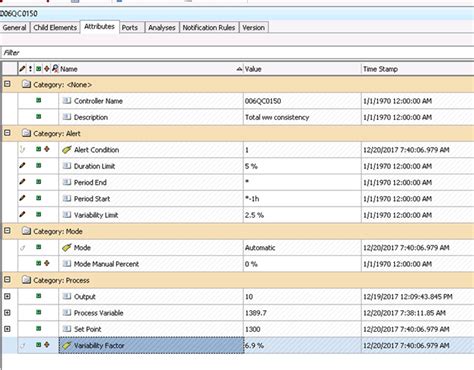Select the Description attribute name
This screenshot has height=370, width=474.
(x=91, y=117)
